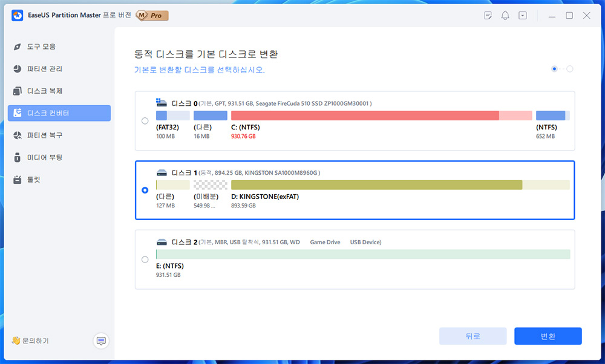Click the 뒤로 back button
Viewport: 605px width, 364px height.
473,336
